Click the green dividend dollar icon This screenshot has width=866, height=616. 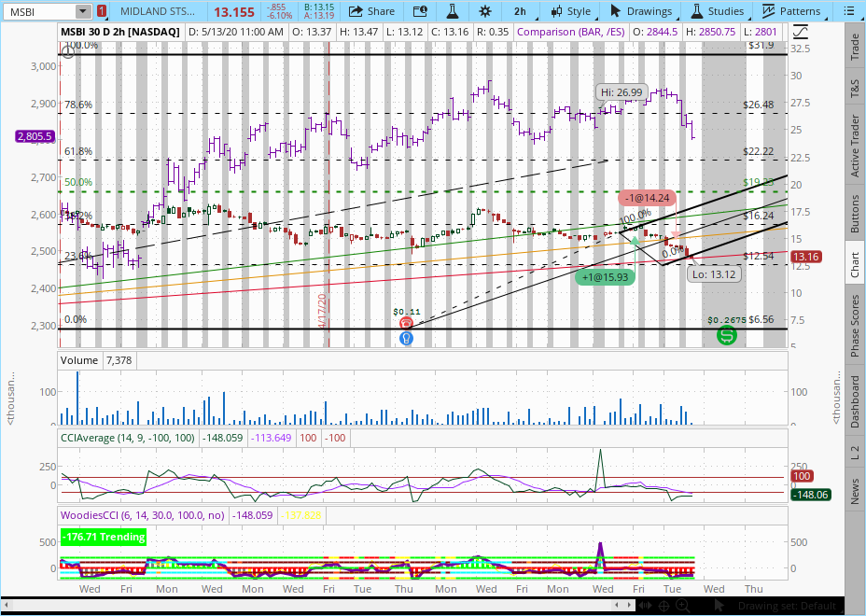(725, 334)
